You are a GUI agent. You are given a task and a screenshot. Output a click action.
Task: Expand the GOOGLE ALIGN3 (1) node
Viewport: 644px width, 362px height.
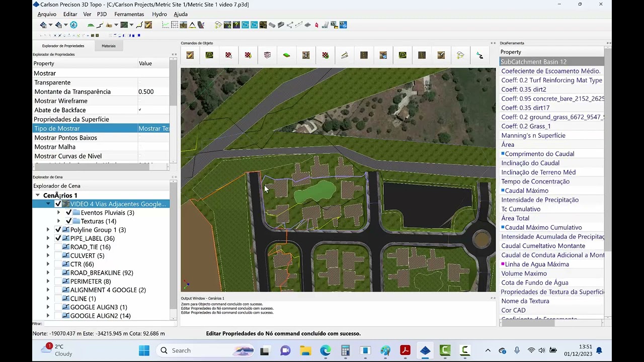pyautogui.click(x=48, y=307)
